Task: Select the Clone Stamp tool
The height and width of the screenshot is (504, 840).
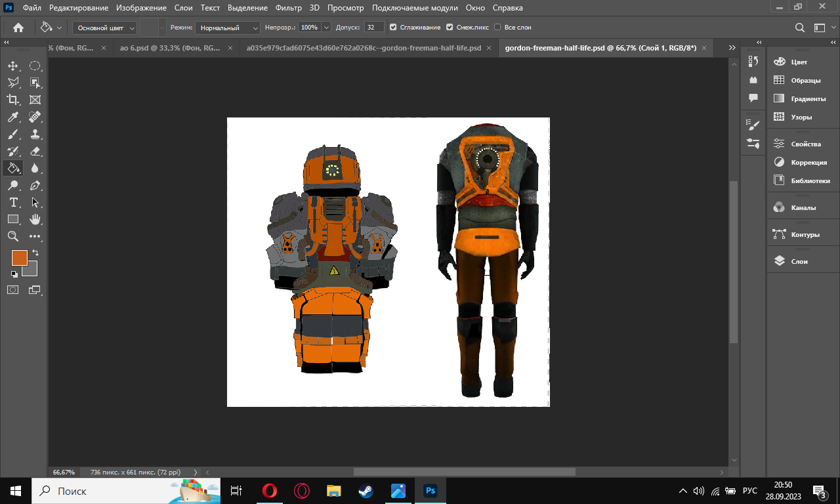Action: [x=35, y=134]
